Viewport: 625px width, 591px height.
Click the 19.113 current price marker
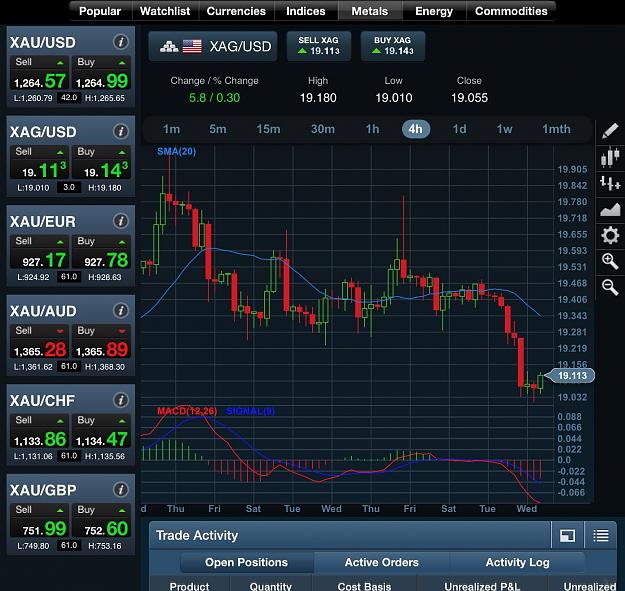pyautogui.click(x=570, y=375)
